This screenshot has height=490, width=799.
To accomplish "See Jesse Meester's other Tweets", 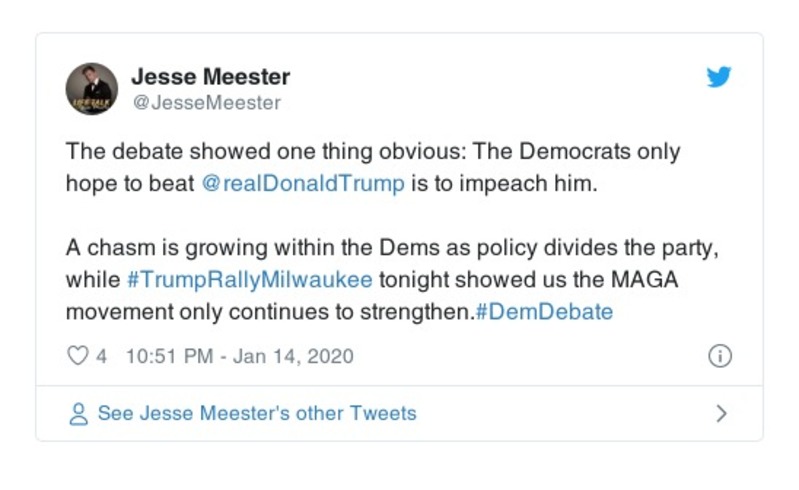I will click(256, 413).
